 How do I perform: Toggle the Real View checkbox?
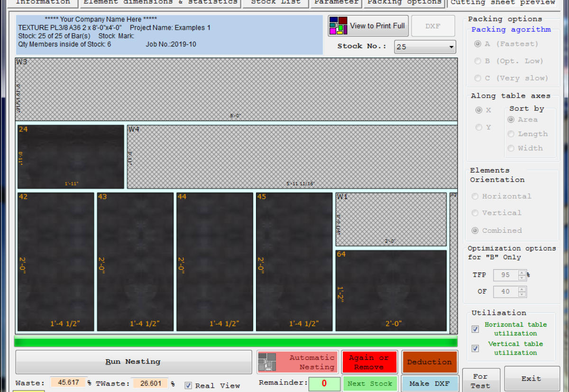pyautogui.click(x=188, y=385)
